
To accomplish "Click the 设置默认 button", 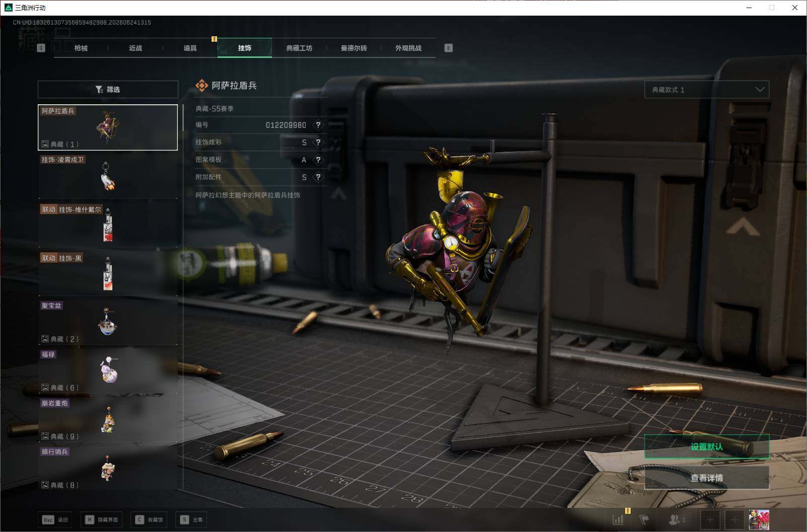I will (707, 447).
